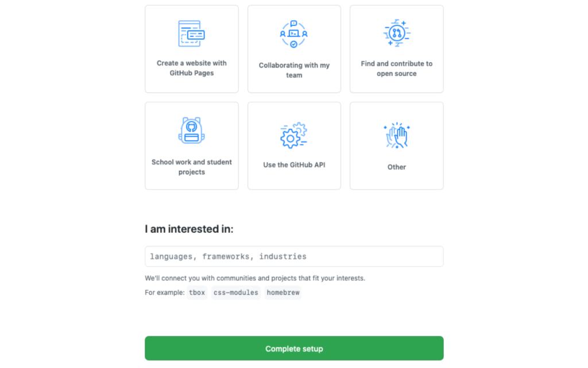Select 'Find and contribute to open source' label

tap(396, 69)
